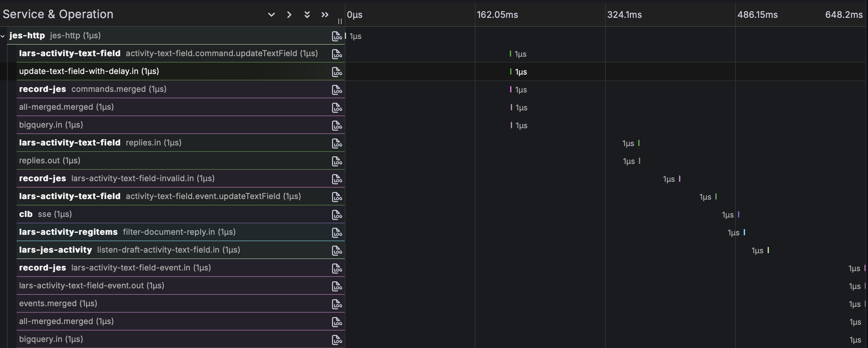Image resolution: width=868 pixels, height=348 pixels.
Task: Collapse all spans with double right chevron
Action: coord(325,14)
